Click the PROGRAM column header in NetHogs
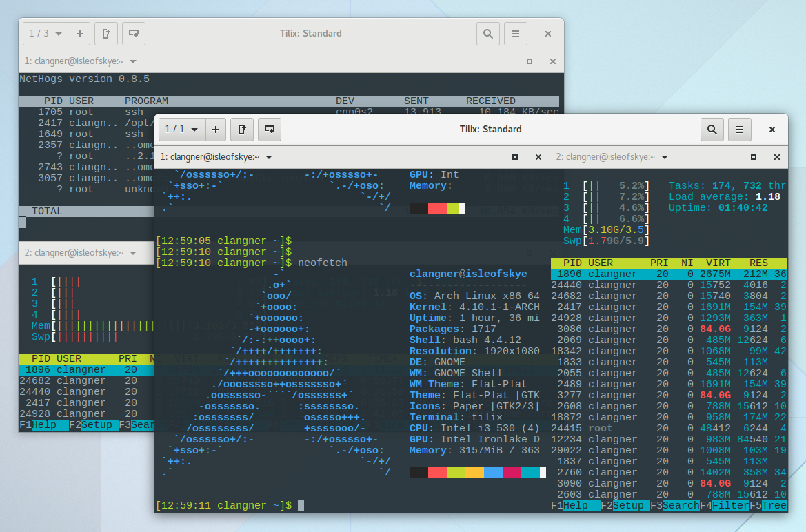Viewport: 806px width, 532px height. (x=146, y=101)
